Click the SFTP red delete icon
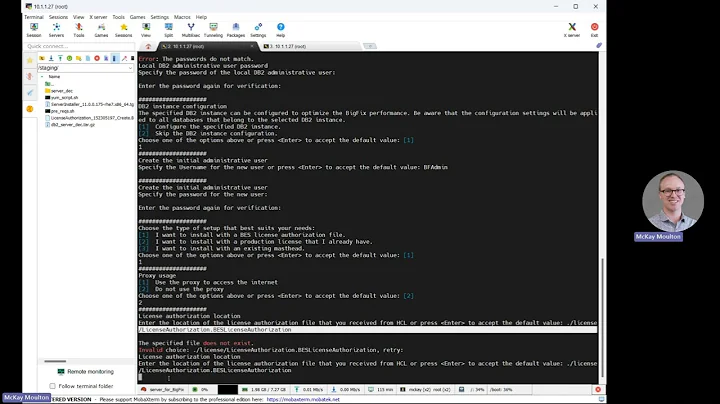Image resolution: width=720 pixels, height=404 pixels. (x=97, y=58)
